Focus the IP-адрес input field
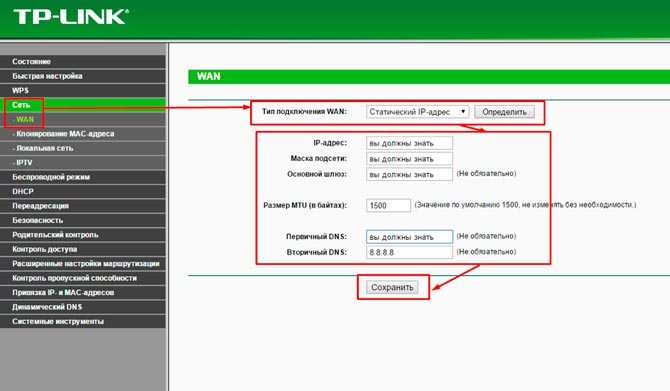Viewport: 670px width, 391px height. pos(409,143)
